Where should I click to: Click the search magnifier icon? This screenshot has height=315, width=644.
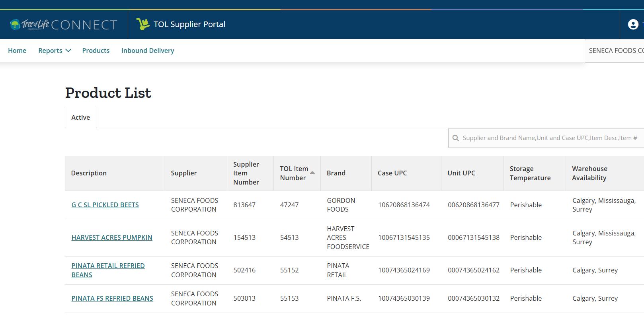tap(456, 138)
